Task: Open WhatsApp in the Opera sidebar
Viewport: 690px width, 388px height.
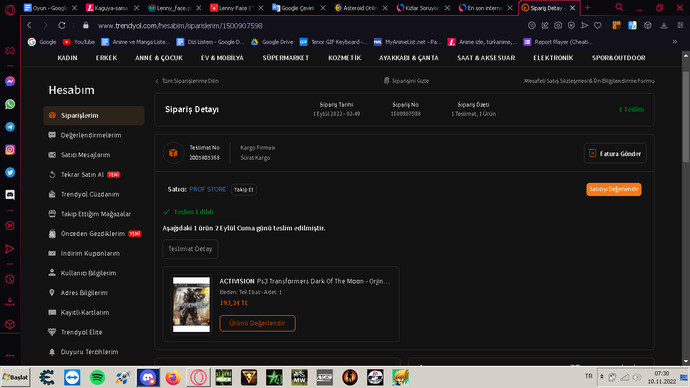Action: (x=10, y=104)
